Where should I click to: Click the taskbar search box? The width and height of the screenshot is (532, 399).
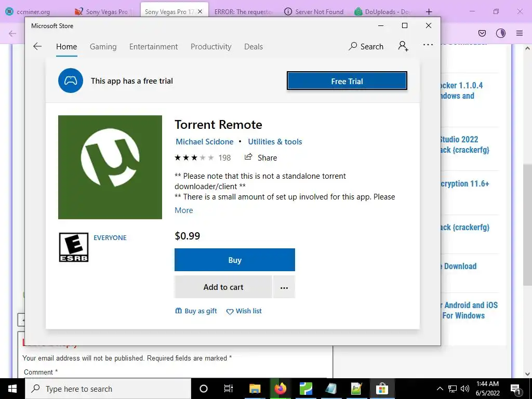click(x=108, y=389)
